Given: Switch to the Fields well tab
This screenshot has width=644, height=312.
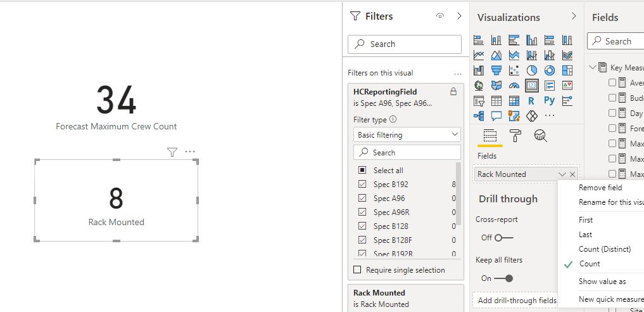Looking at the screenshot, I should (490, 136).
